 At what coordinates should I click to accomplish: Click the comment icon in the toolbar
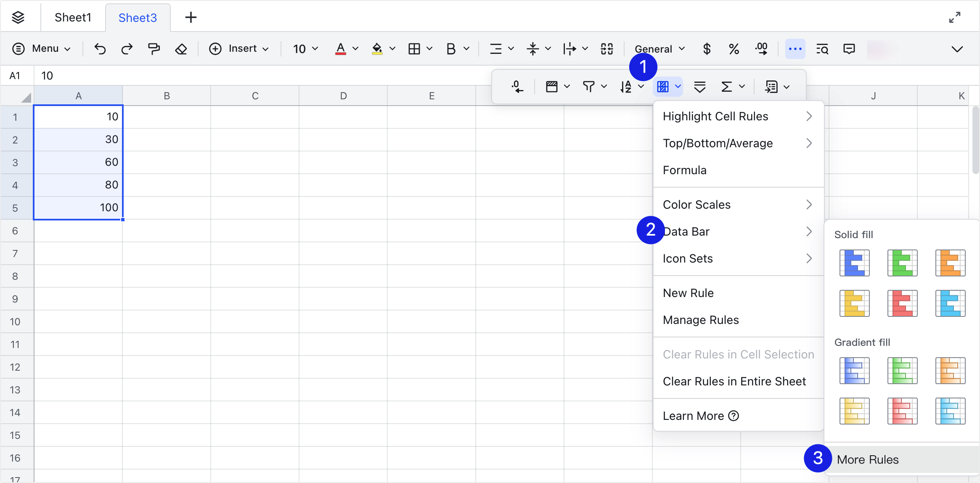click(x=849, y=48)
